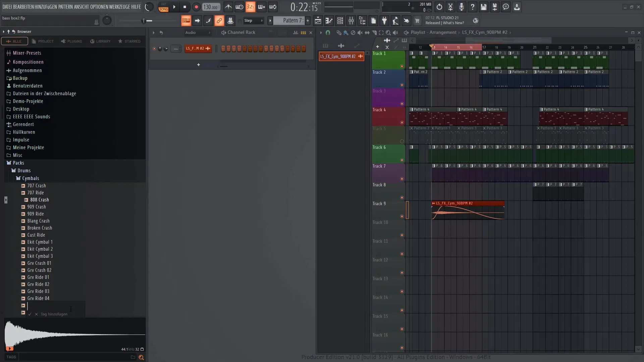Open the tempo tapper icon
The height and width of the screenshot is (362, 644).
395,21
